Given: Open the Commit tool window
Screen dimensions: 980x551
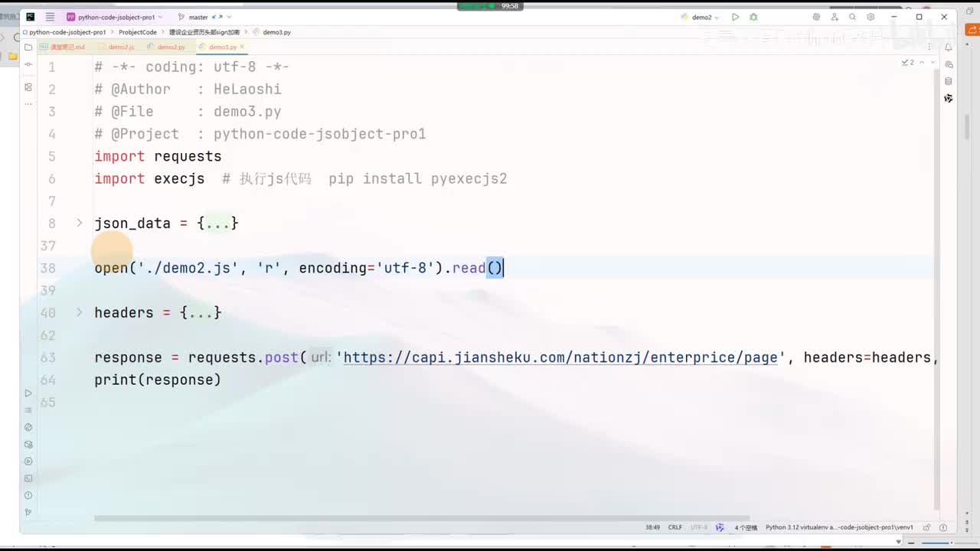Looking at the screenshot, I should 28,64.
